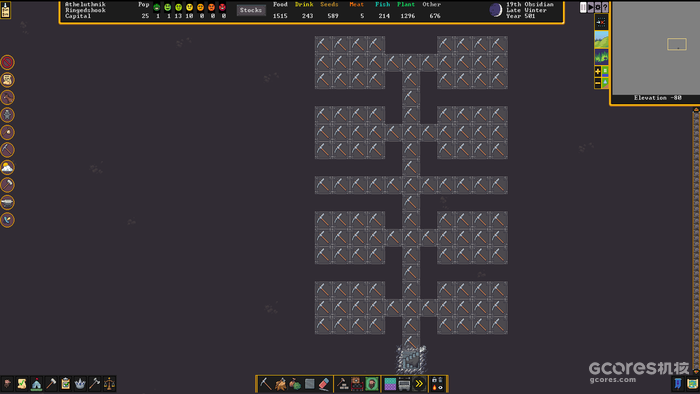Open the Citizens information dwarf icon

(x=7, y=384)
